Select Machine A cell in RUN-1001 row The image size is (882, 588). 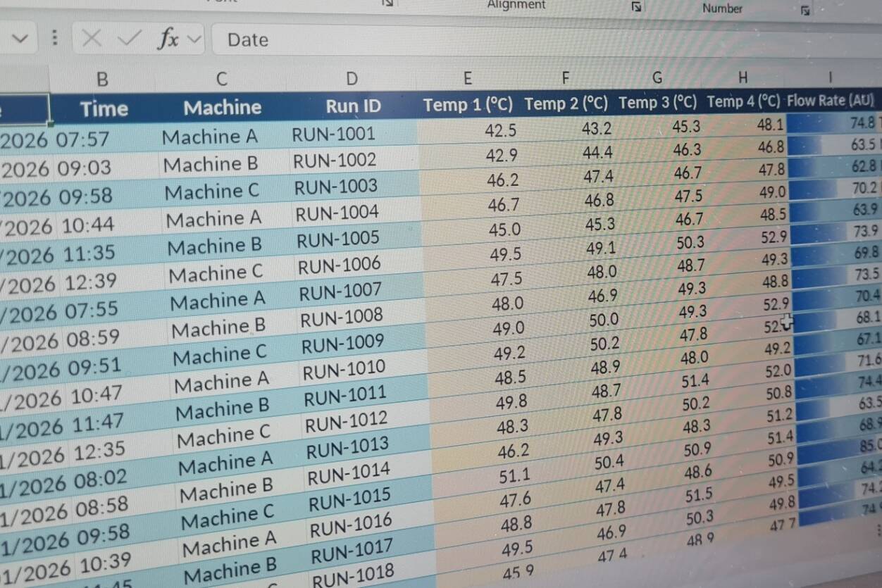click(x=210, y=137)
